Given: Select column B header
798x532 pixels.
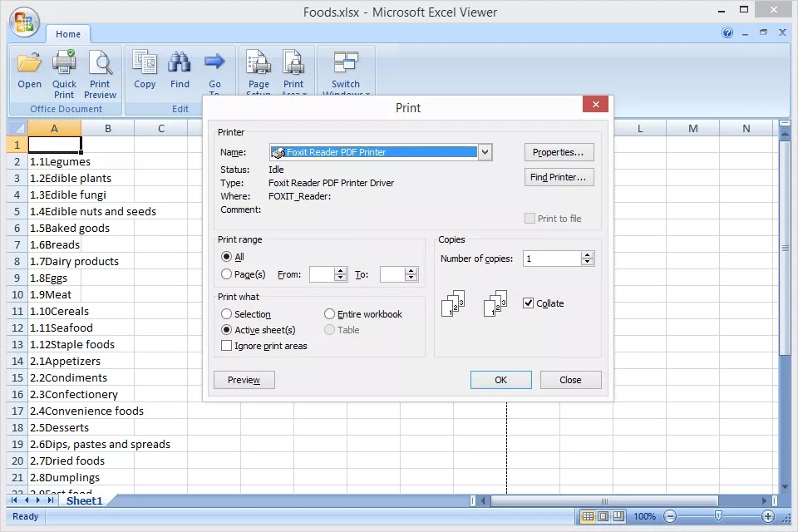Looking at the screenshot, I should pyautogui.click(x=108, y=128).
